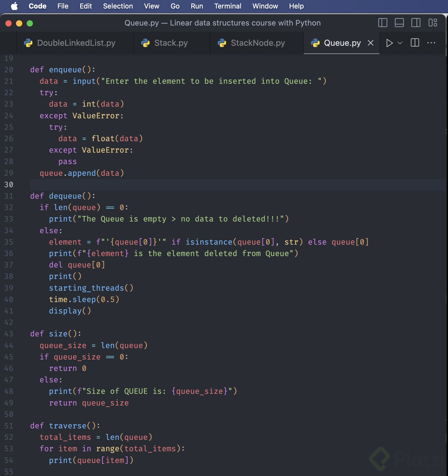Split the editor to the right
448x476 pixels.
click(x=415, y=43)
